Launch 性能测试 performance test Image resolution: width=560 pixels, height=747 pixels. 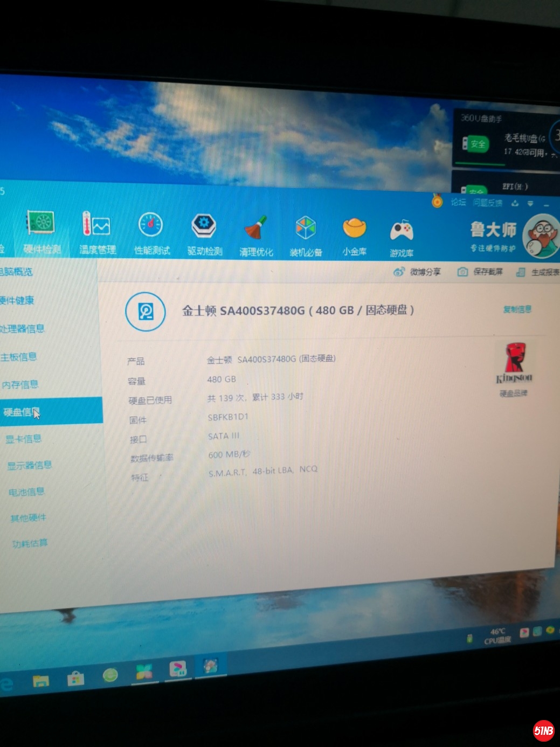(151, 234)
